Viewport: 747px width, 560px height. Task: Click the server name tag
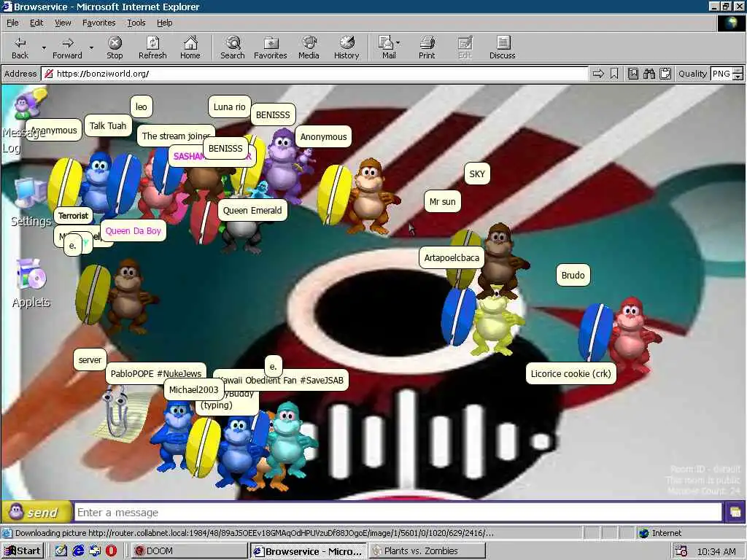point(90,359)
